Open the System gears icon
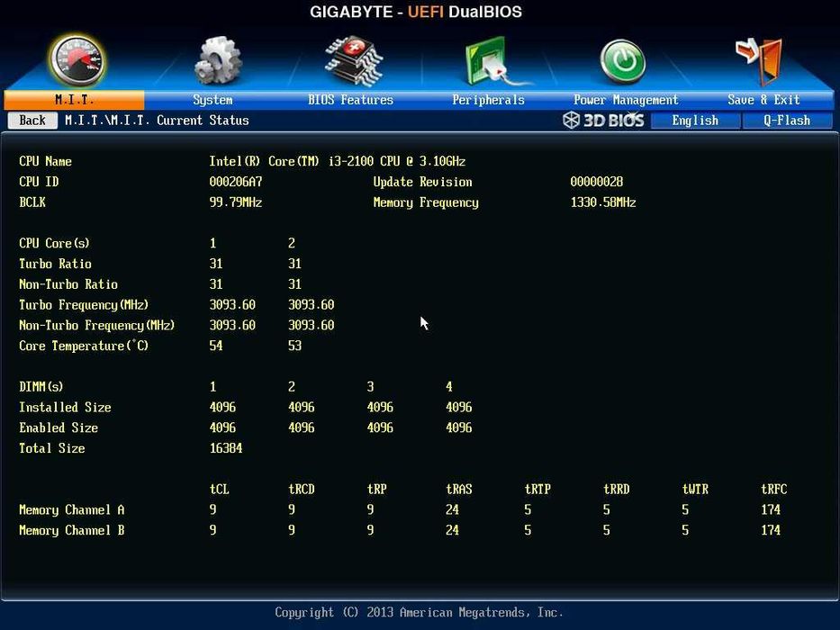Image resolution: width=840 pixels, height=630 pixels. point(218,60)
